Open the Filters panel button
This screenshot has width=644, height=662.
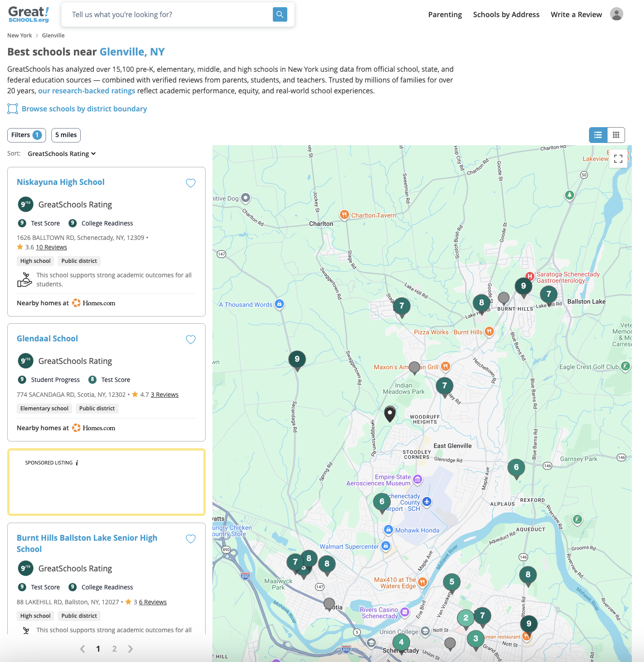point(27,135)
